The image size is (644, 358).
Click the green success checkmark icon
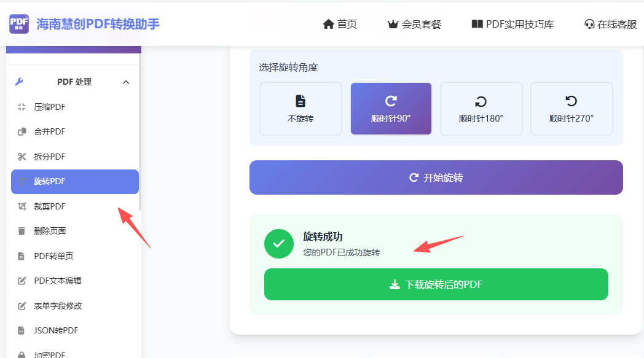[x=279, y=244]
